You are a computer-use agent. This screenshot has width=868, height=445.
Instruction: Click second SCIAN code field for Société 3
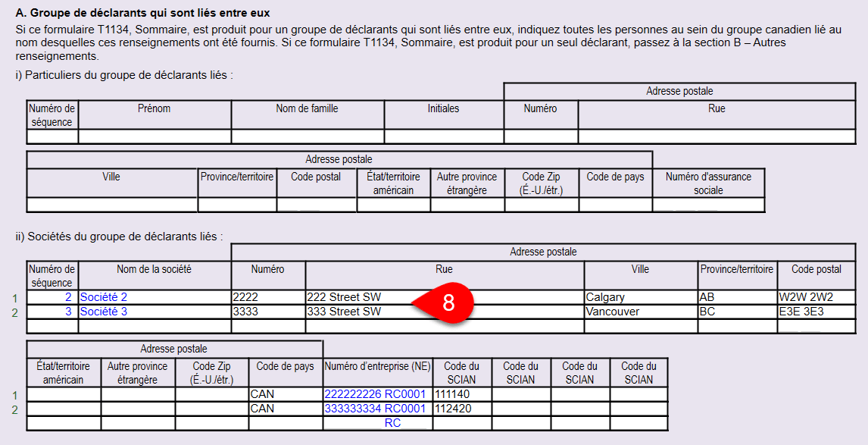tap(521, 409)
